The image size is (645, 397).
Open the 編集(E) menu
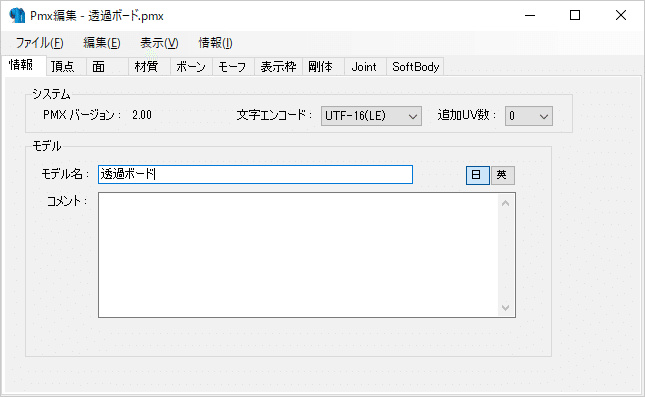pyautogui.click(x=102, y=43)
